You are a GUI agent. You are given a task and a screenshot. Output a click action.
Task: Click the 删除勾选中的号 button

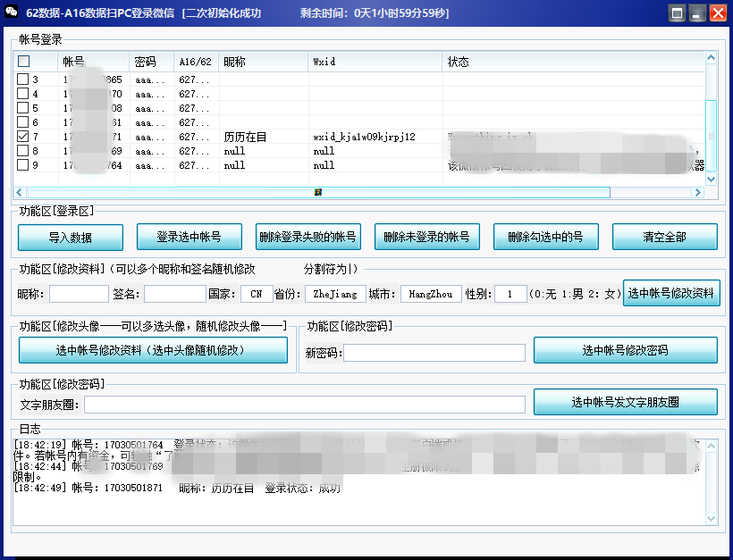pyautogui.click(x=545, y=237)
